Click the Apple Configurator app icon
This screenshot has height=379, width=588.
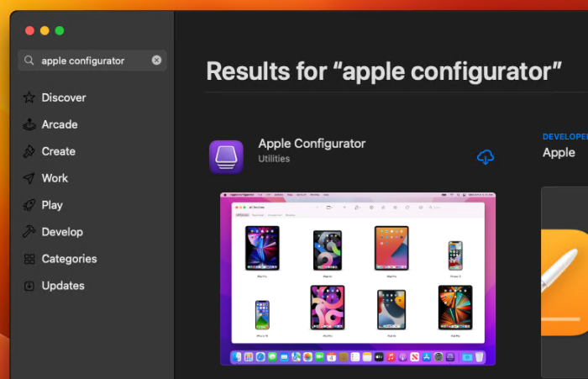pyautogui.click(x=226, y=157)
